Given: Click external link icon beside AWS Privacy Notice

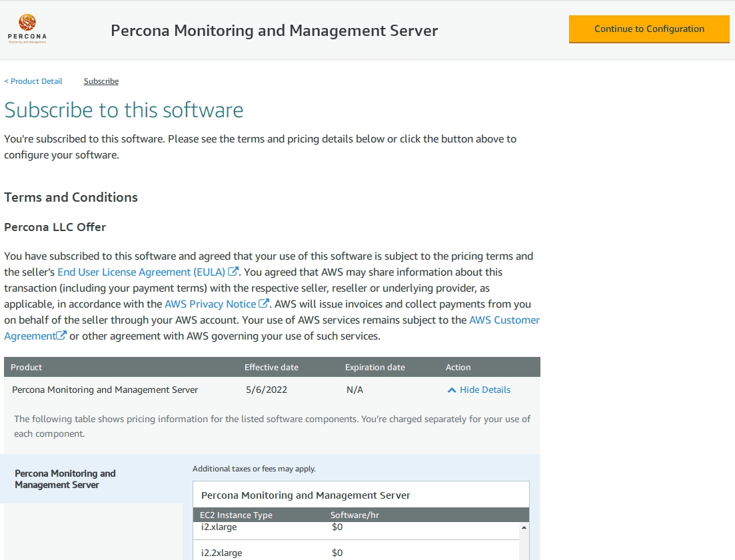Looking at the screenshot, I should [265, 303].
